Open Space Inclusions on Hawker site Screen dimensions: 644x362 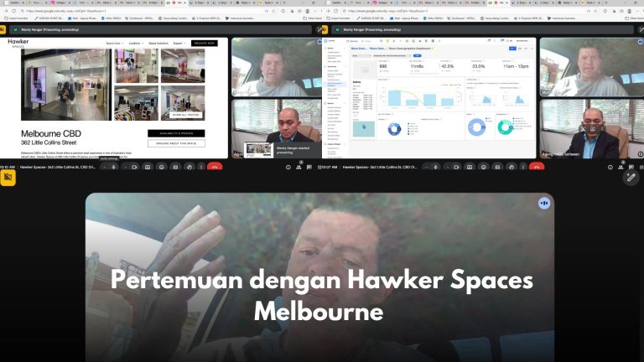pyautogui.click(x=158, y=43)
